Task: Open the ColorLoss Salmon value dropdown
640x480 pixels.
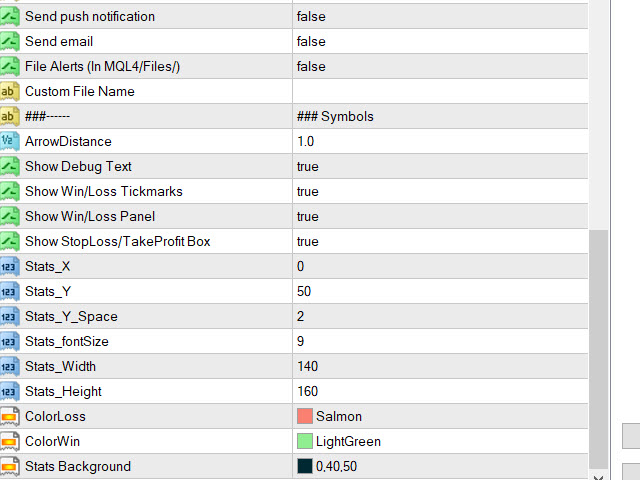Action: (440, 416)
